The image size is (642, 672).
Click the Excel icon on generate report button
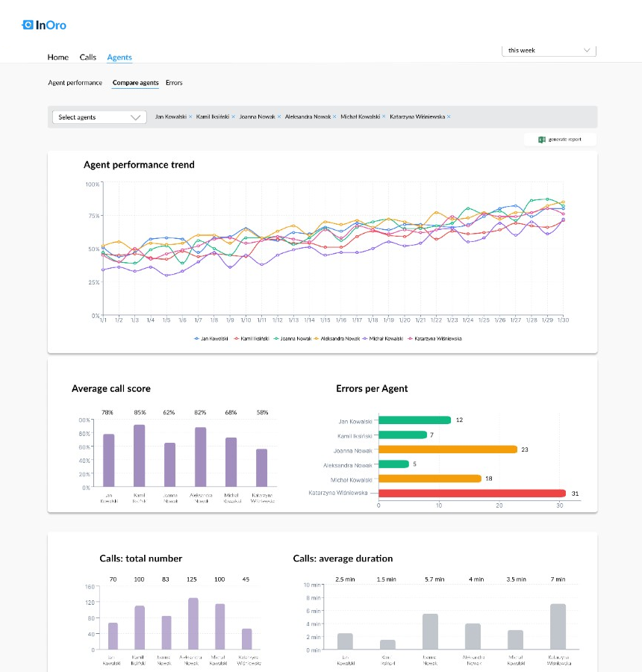(541, 139)
